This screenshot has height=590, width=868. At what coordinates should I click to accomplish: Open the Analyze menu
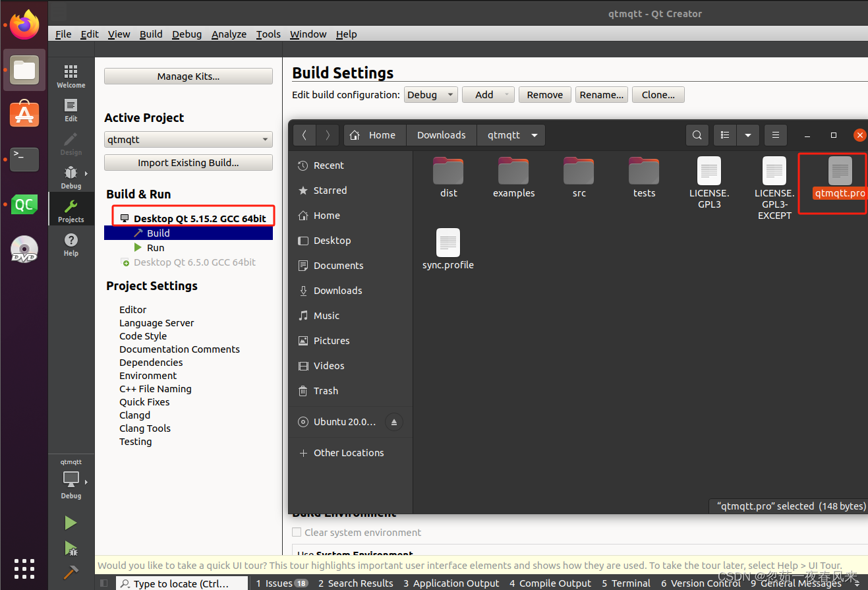coord(229,34)
